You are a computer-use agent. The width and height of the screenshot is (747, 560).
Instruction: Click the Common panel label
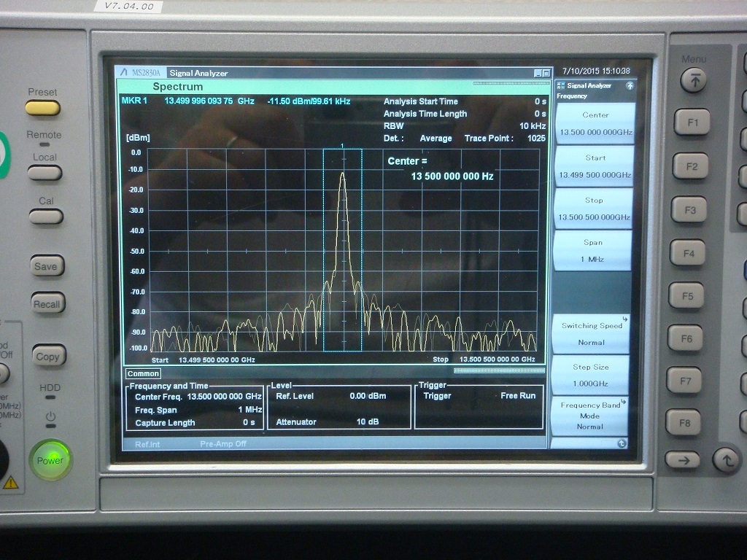143,374
